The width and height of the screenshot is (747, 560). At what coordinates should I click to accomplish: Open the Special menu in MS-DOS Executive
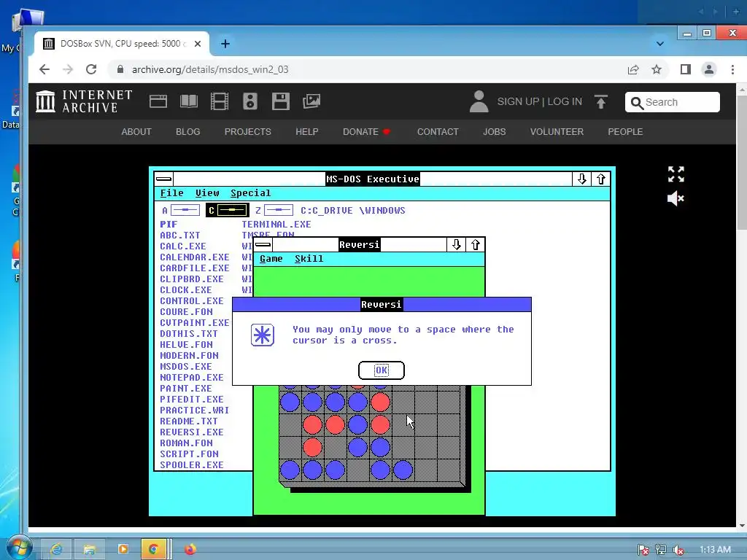(251, 192)
